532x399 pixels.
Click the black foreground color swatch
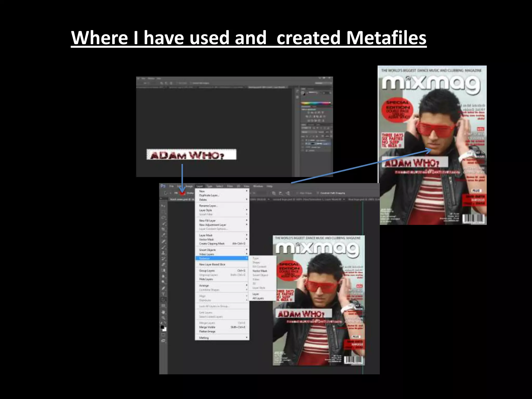tap(162, 327)
